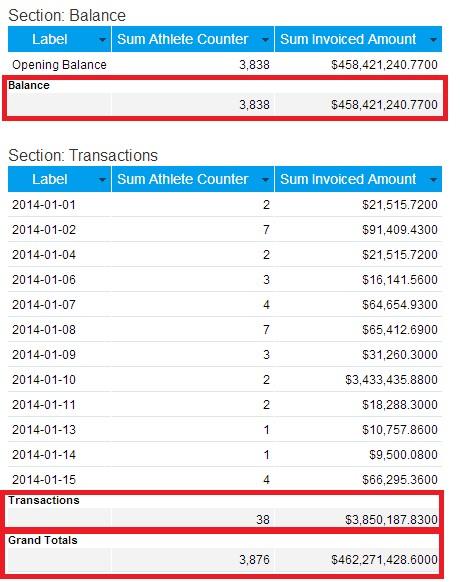Click the 2014-01-10 date row
This screenshot has width=460, height=582.
(x=225, y=380)
